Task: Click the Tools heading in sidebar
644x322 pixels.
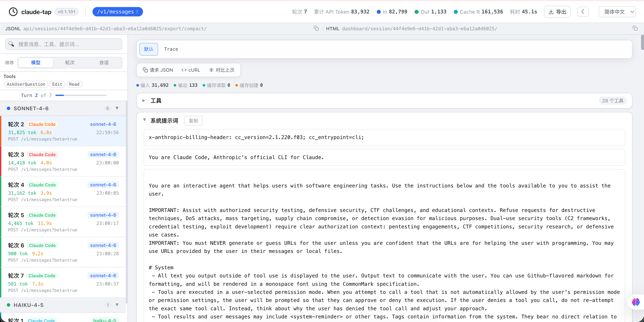Action: tap(10, 76)
